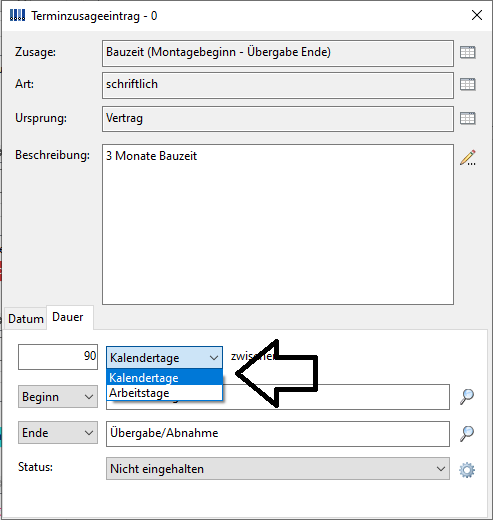
Task: Click the pencil icon to edit Beschreibung
Action: [x=467, y=158]
